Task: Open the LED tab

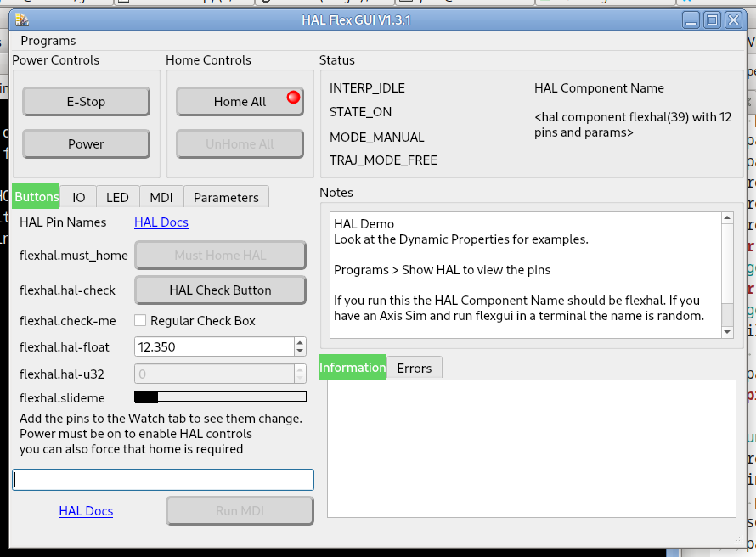Action: tap(117, 197)
